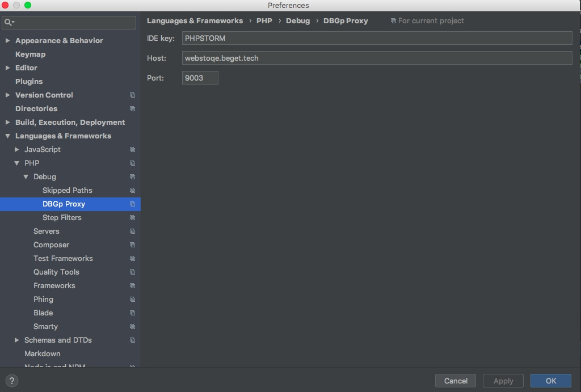Expand the Editor section arrow
This screenshot has height=392, width=581.
tap(7, 68)
